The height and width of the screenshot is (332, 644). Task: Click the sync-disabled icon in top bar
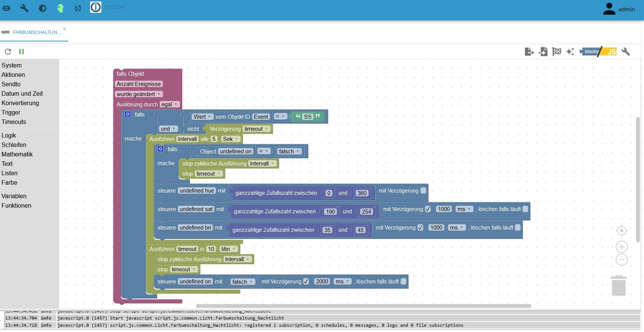tap(78, 8)
